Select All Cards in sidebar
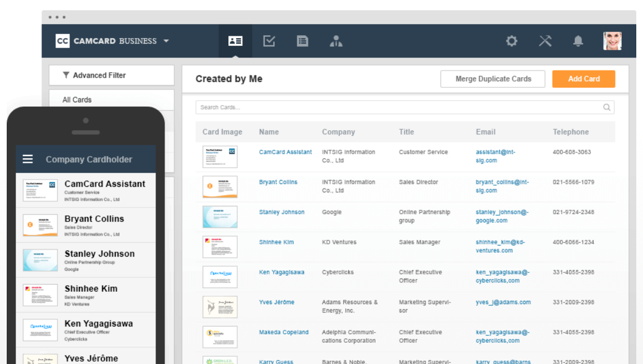The width and height of the screenshot is (643, 364). [x=111, y=100]
